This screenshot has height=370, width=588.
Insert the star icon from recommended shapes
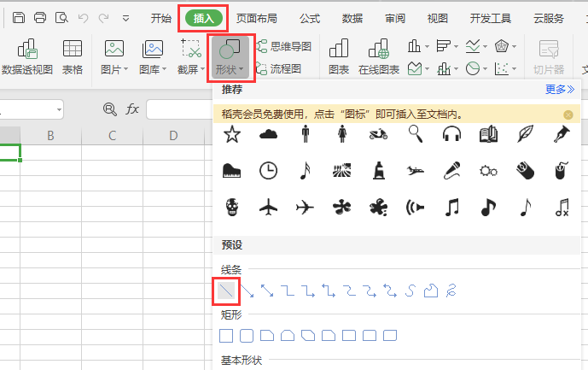231,133
